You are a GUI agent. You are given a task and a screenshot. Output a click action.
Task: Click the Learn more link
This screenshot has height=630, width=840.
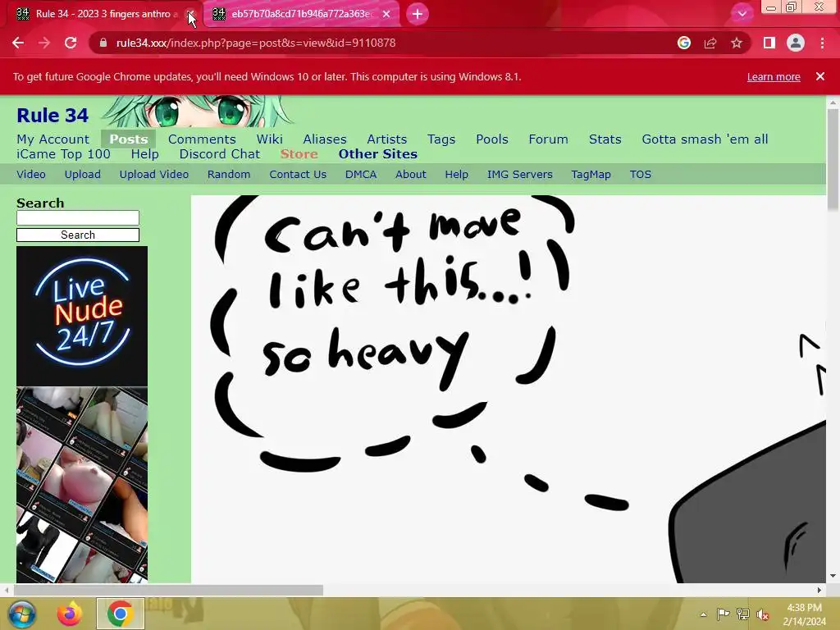click(774, 76)
